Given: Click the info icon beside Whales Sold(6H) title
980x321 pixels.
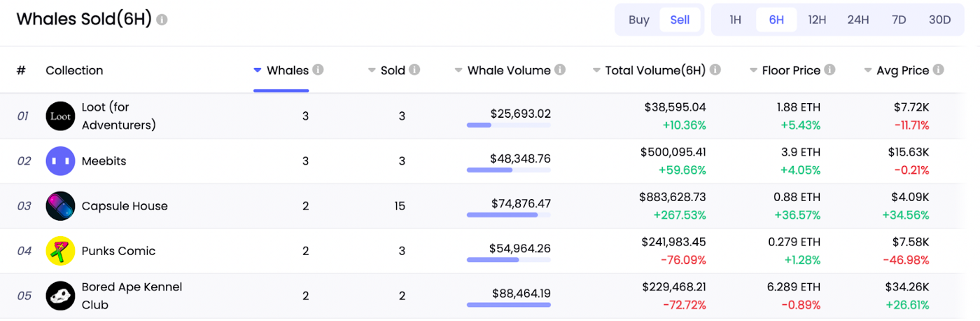Looking at the screenshot, I should coord(162,20).
